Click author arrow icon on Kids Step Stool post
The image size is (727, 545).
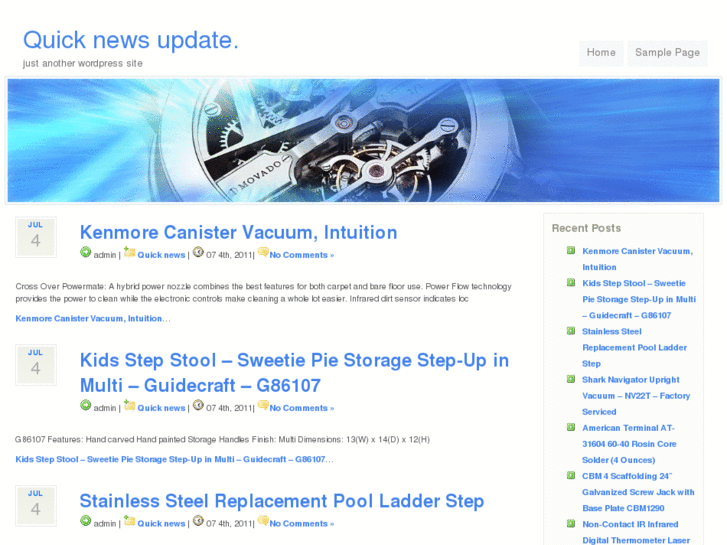click(86, 405)
